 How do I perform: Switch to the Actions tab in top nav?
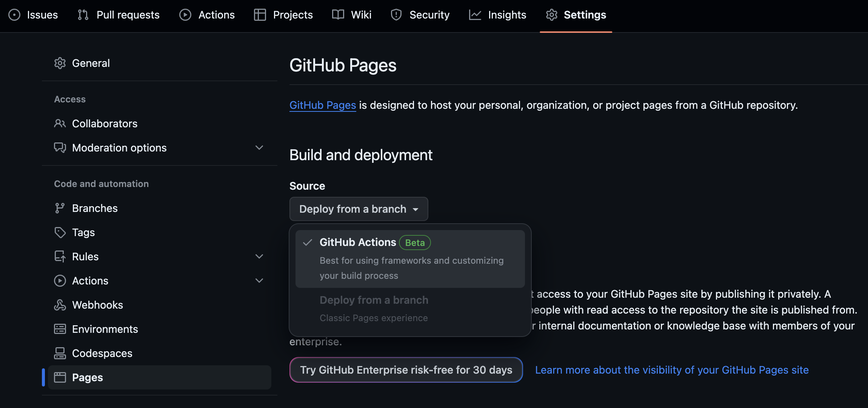(x=207, y=15)
